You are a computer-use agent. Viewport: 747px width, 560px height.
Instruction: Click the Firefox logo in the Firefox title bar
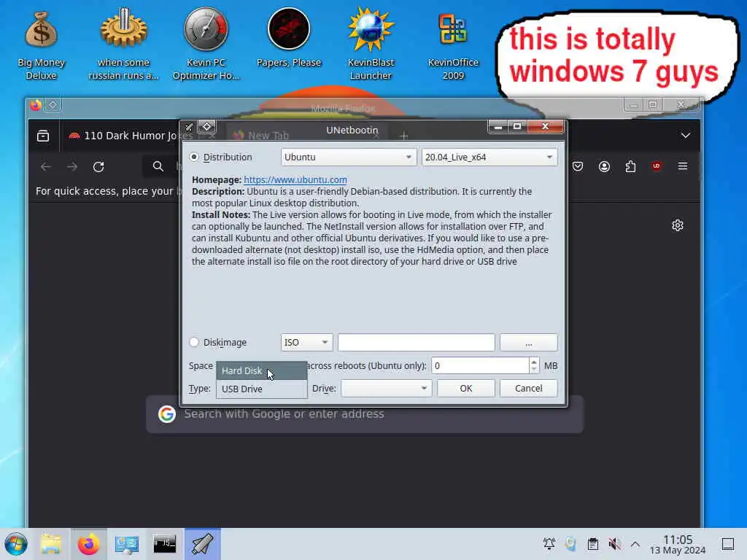coord(36,105)
